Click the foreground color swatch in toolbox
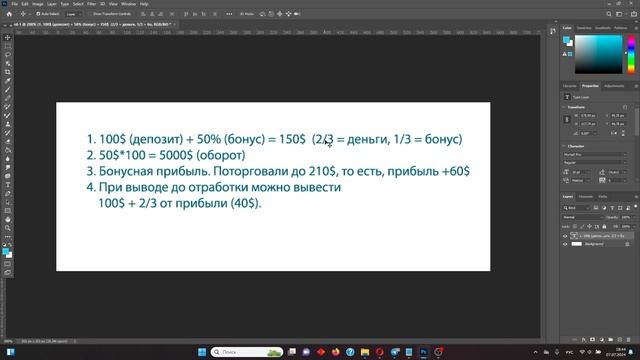 [6, 252]
